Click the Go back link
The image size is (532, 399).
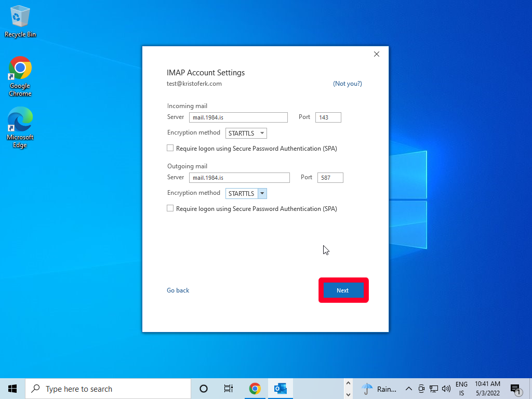pyautogui.click(x=178, y=290)
